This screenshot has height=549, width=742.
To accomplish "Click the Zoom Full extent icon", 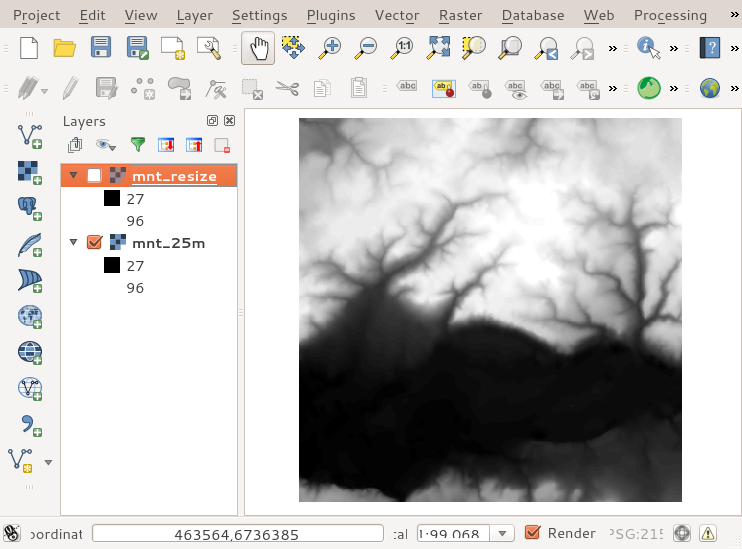I will [x=438, y=48].
